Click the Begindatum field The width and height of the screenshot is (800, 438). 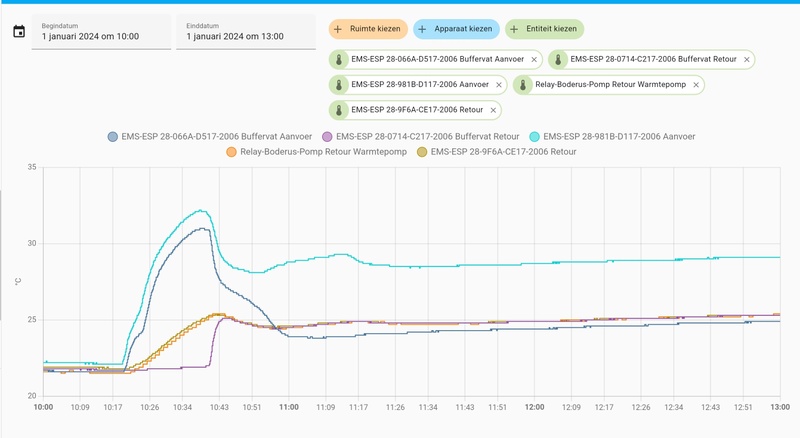[x=101, y=32]
